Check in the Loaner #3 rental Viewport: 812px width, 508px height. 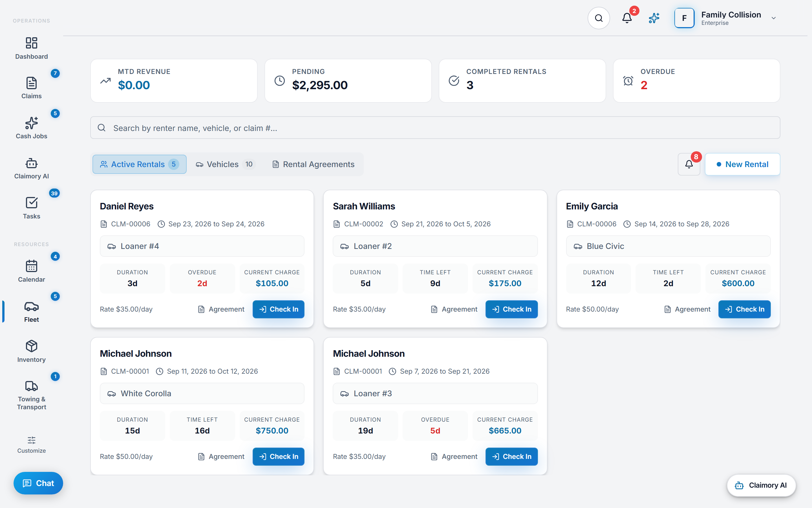coord(511,457)
